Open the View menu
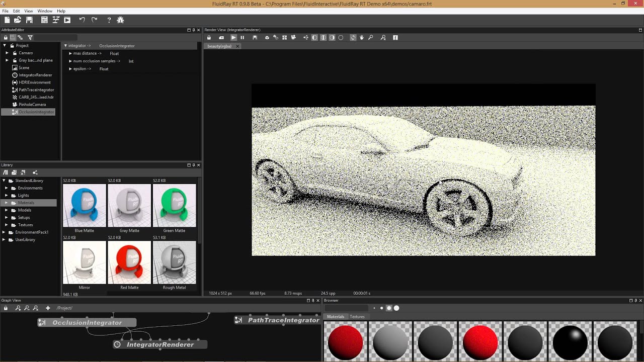Viewport: 644px width, 362px height. [x=29, y=11]
